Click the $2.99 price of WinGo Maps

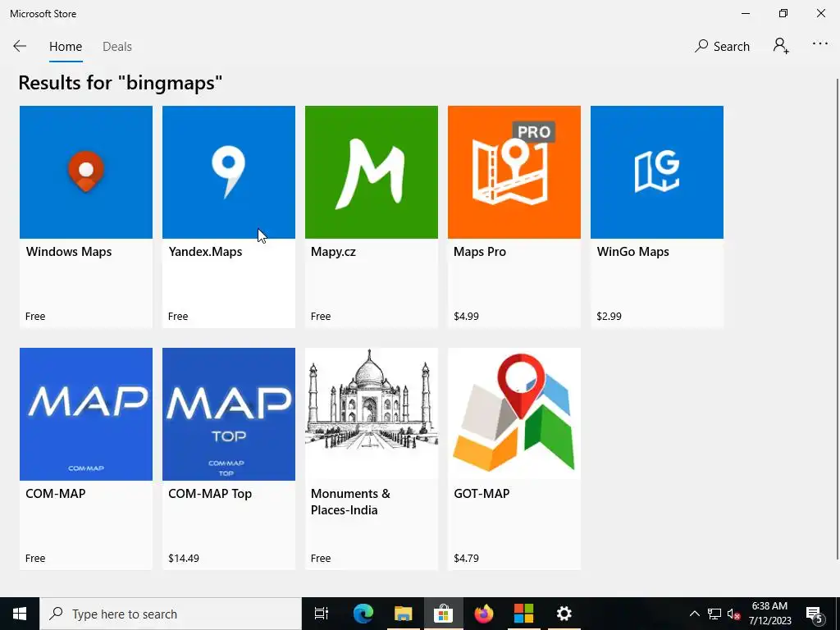pos(609,317)
